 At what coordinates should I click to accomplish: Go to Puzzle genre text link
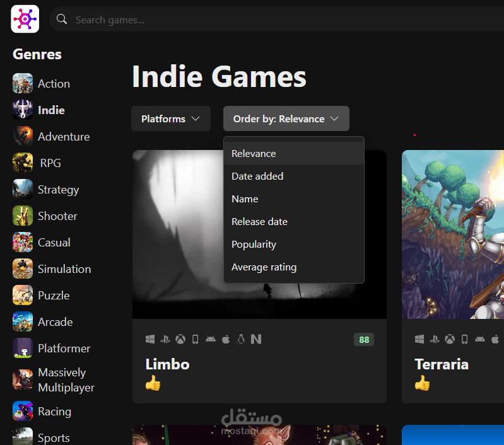54,296
